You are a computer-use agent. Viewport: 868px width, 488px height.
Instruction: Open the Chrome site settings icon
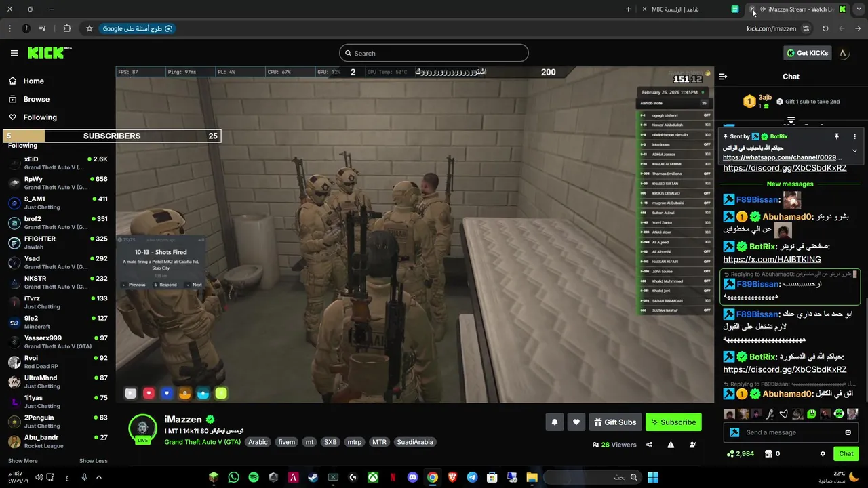[806, 28]
